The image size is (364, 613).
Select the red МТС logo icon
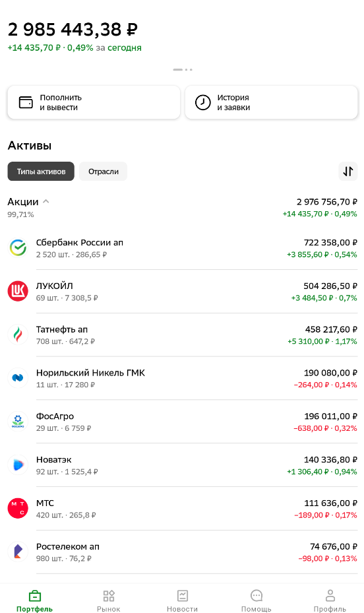click(18, 508)
